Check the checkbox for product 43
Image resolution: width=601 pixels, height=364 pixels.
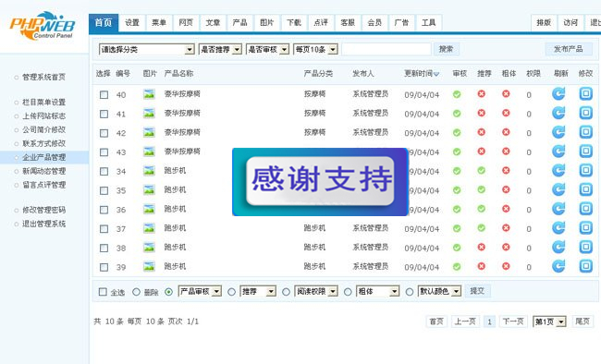coord(104,152)
